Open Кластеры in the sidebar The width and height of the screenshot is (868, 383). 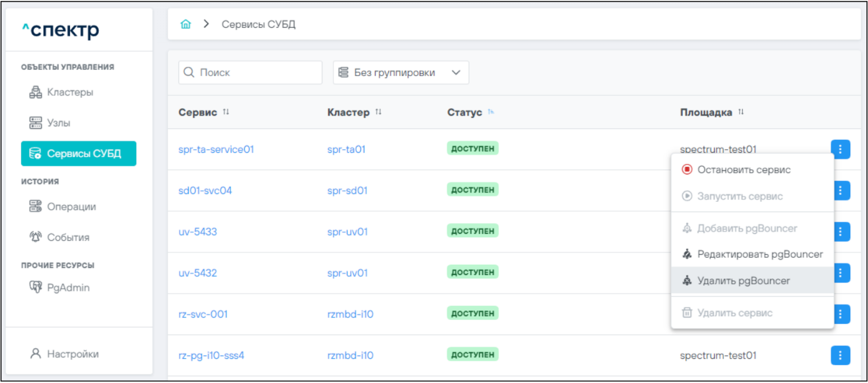(70, 92)
